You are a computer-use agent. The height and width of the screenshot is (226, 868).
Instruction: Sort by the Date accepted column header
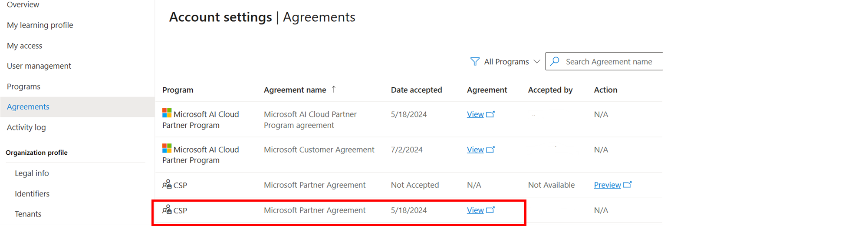pos(416,90)
